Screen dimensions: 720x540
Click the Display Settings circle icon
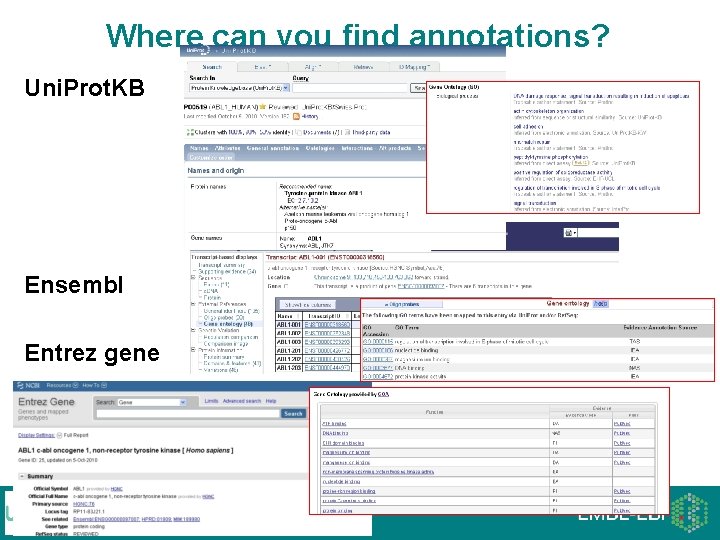[59, 435]
